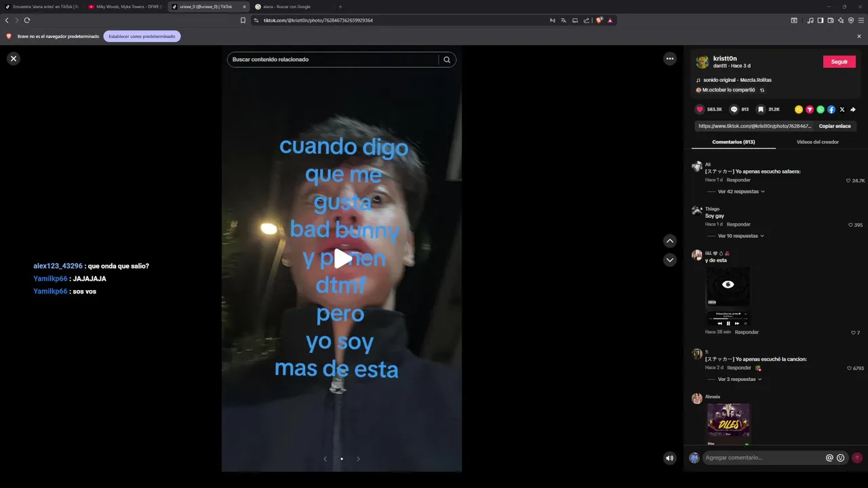
Task: Play the paused photo post
Action: [x=342, y=258]
